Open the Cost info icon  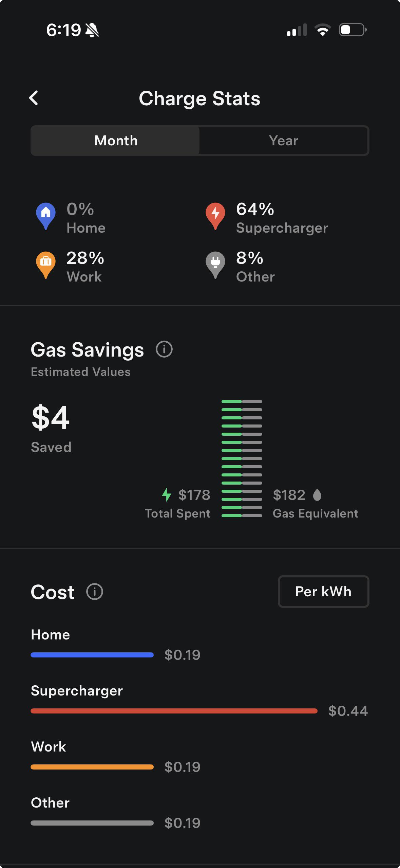pos(95,592)
